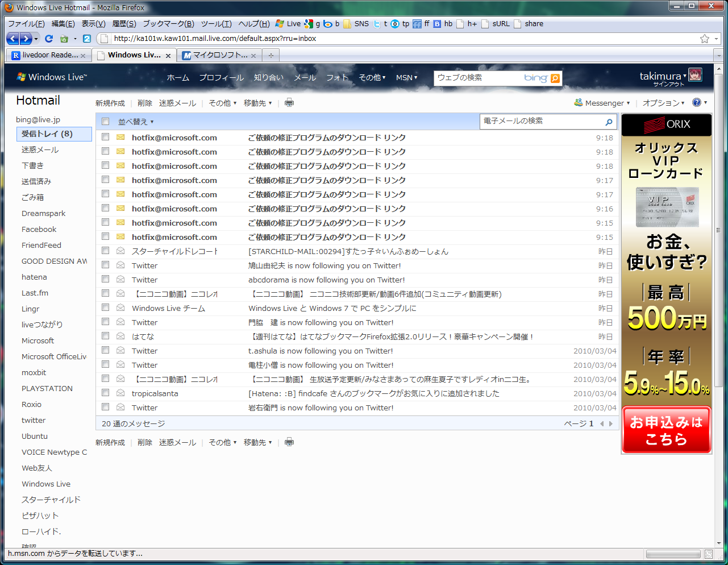
Task: Open the Live bookmark in the bookmarks toolbar
Action: tap(288, 24)
